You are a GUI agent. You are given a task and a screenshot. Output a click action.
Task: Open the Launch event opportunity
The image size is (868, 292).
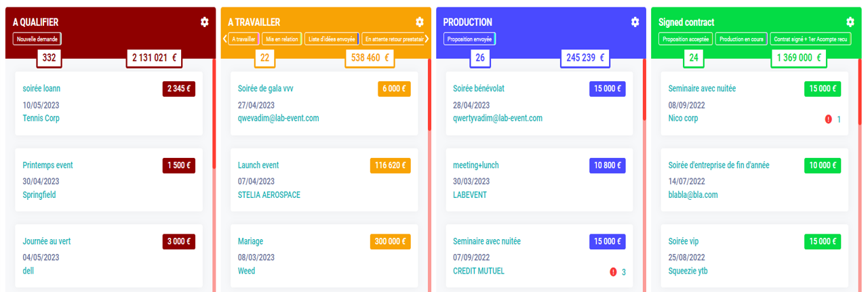(x=258, y=165)
